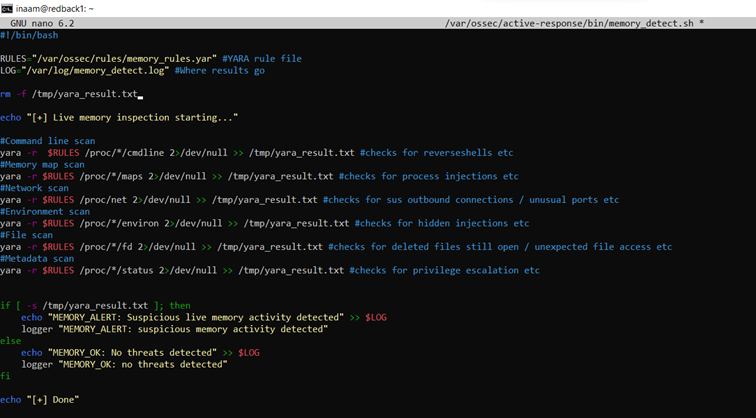Click /proc/*/maps in the yara command
The height and width of the screenshot is (418, 756).
(x=111, y=176)
